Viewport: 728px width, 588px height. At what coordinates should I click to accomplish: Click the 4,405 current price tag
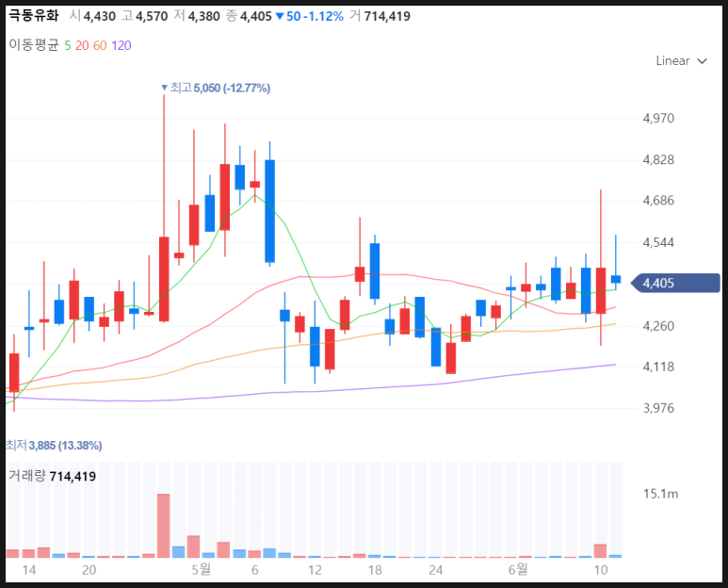(675, 283)
